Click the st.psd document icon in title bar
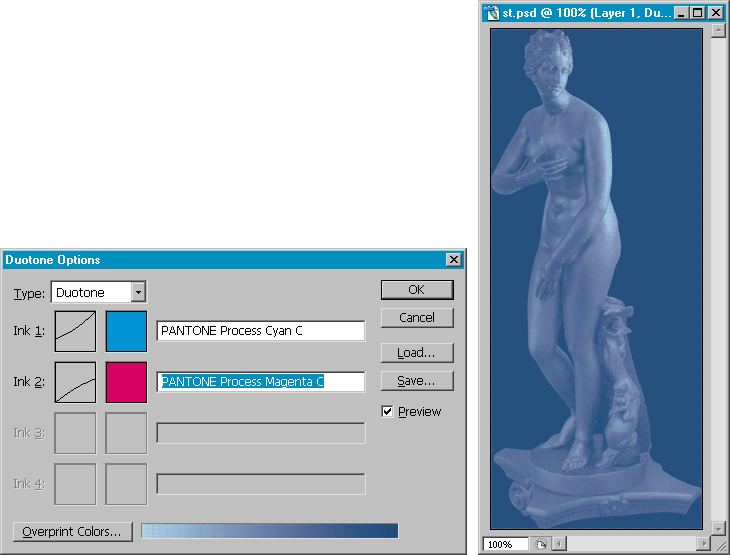 tap(492, 13)
